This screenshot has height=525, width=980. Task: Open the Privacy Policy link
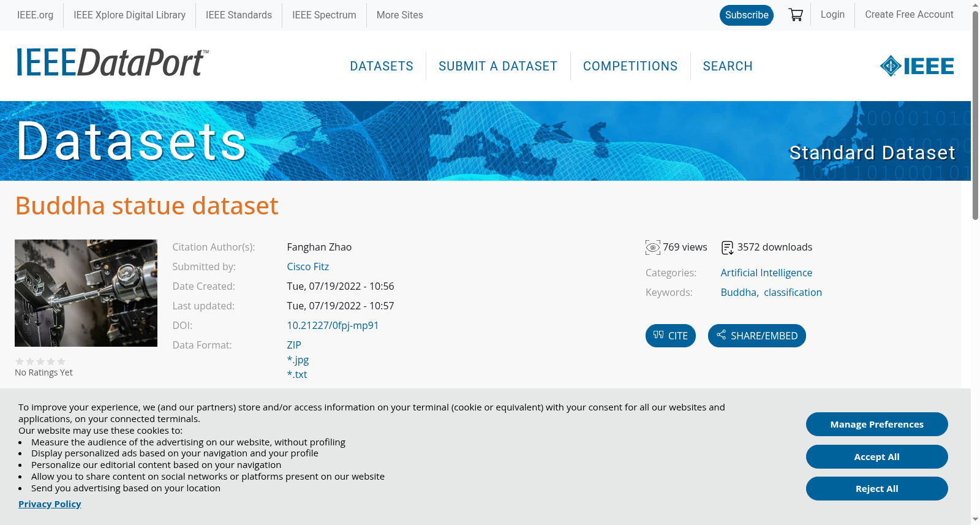coord(50,504)
